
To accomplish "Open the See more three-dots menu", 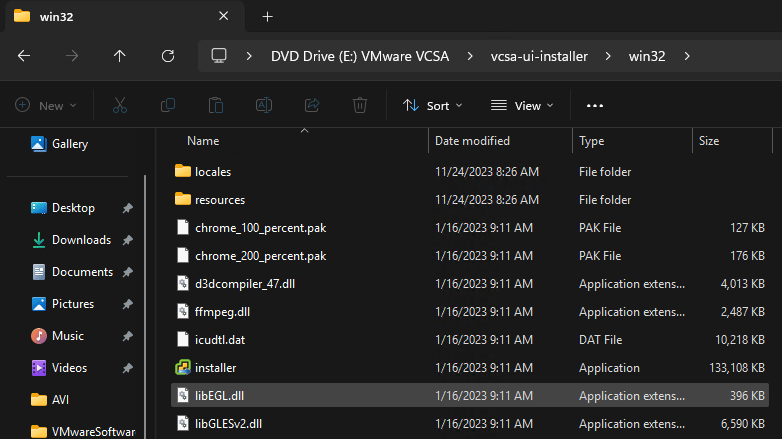I will [x=595, y=105].
